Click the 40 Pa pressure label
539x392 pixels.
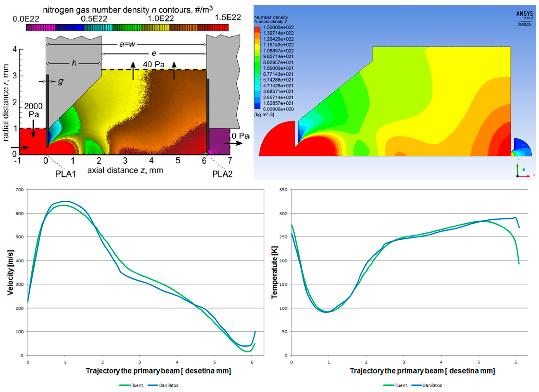(x=154, y=64)
